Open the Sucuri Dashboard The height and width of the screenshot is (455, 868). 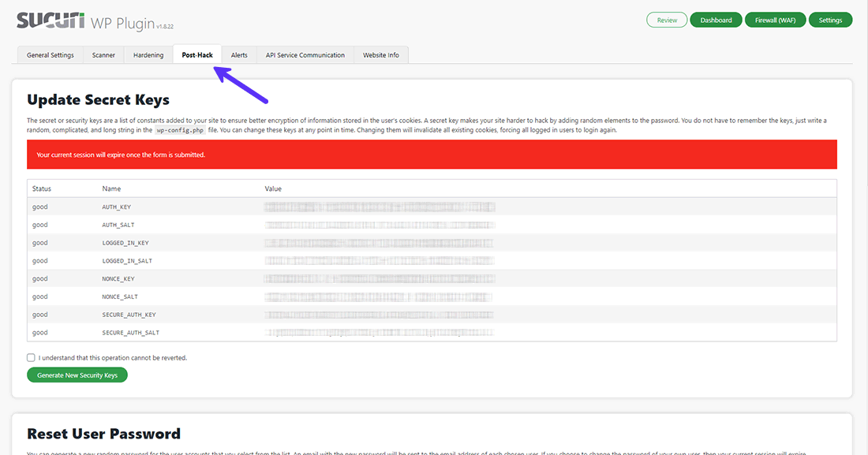click(x=716, y=19)
